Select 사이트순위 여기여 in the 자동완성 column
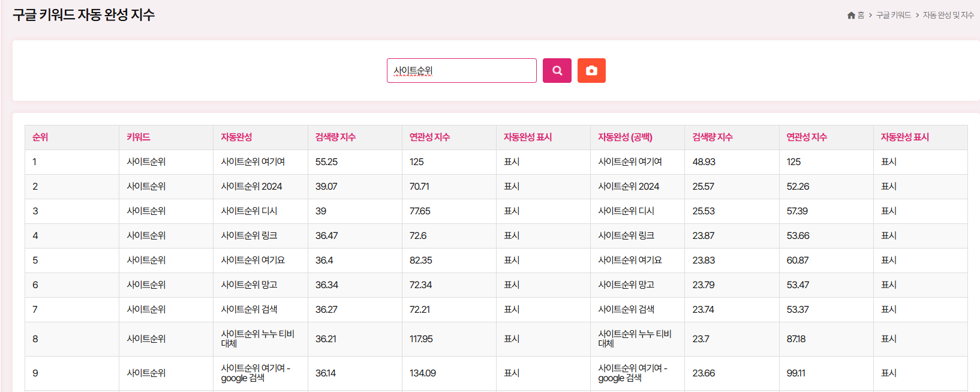 pyautogui.click(x=253, y=162)
